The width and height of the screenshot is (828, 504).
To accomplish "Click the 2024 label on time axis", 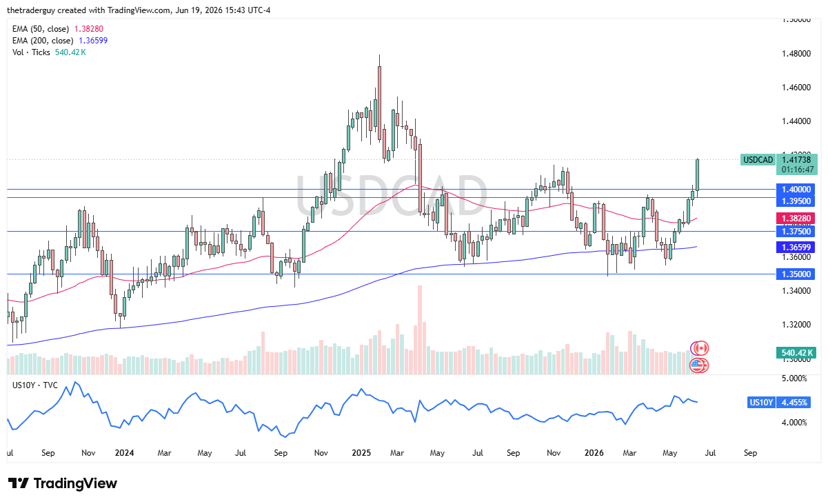I will pos(125,453).
